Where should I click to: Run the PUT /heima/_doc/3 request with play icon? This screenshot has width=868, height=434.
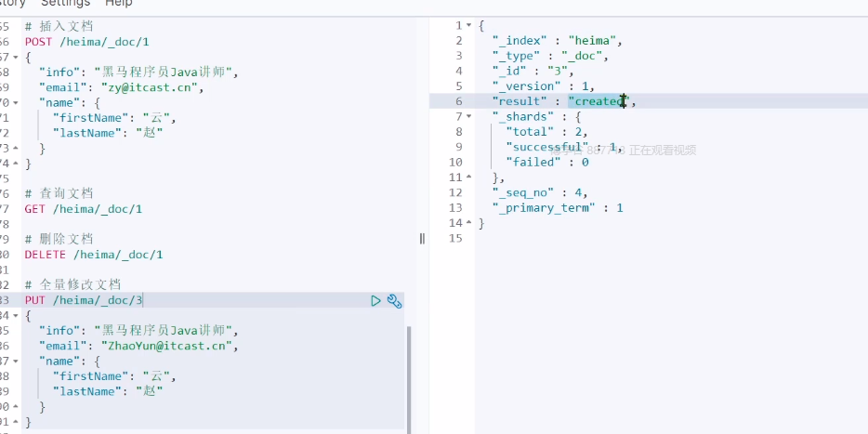pyautogui.click(x=375, y=300)
